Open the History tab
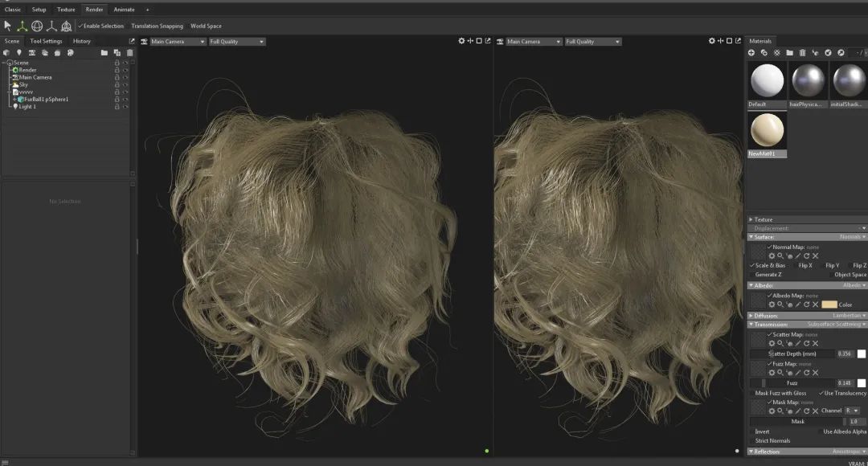 pos(81,41)
